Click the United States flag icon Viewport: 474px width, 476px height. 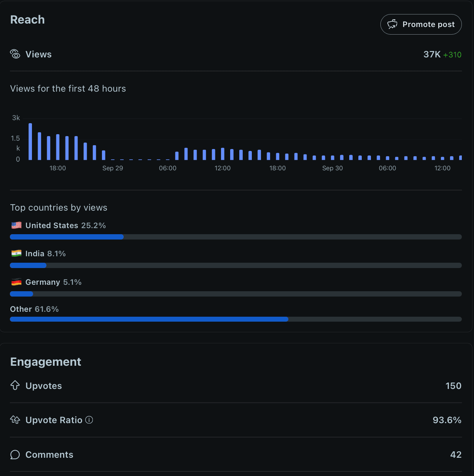coord(16,225)
